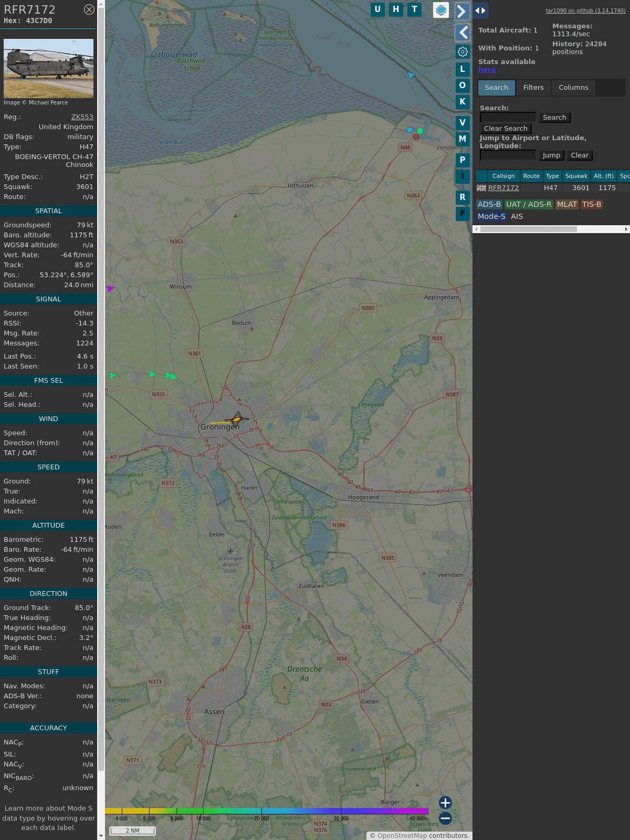Viewport: 630px width, 840px height.
Task: Click the right chevron sidebar arrow
Action: (x=462, y=11)
